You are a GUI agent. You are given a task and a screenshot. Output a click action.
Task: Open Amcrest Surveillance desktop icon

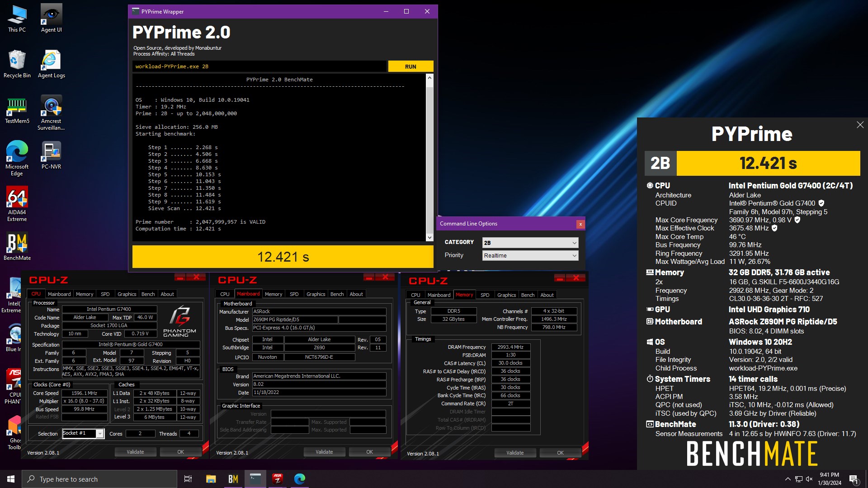(51, 113)
